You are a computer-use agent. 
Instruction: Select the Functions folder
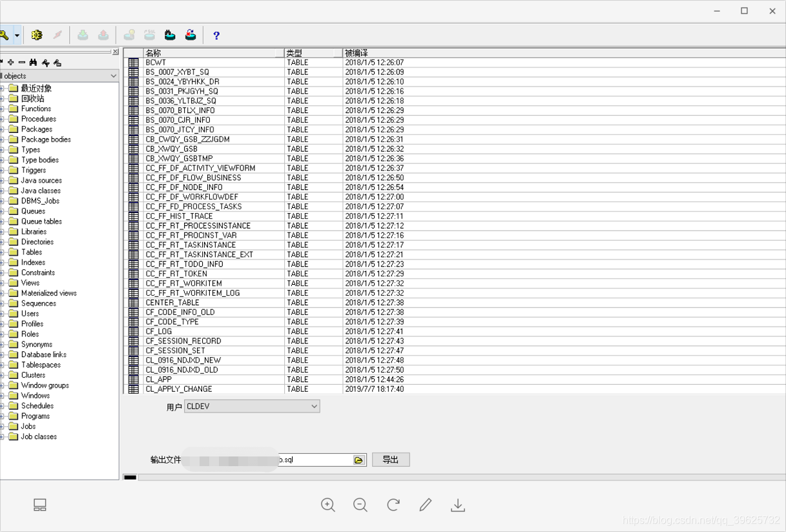click(x=36, y=108)
